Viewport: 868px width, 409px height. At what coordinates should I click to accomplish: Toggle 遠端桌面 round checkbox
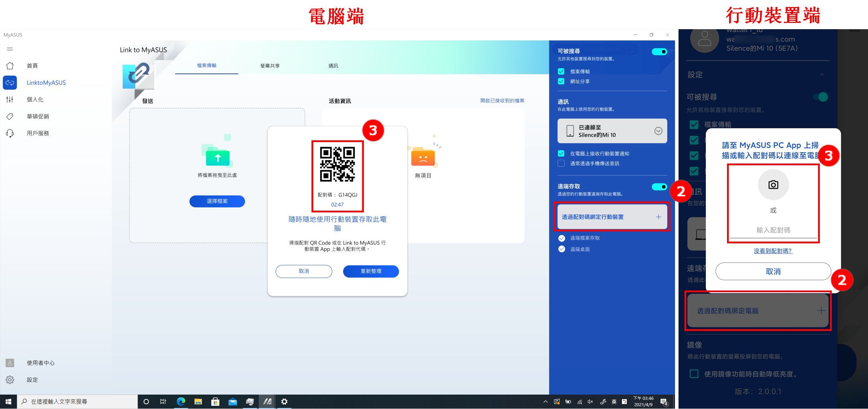[x=562, y=249]
